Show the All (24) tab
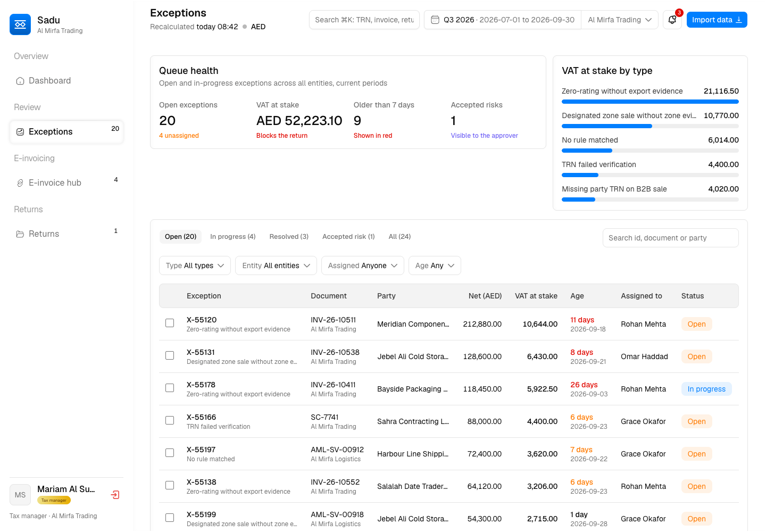766x532 pixels. (x=399, y=237)
